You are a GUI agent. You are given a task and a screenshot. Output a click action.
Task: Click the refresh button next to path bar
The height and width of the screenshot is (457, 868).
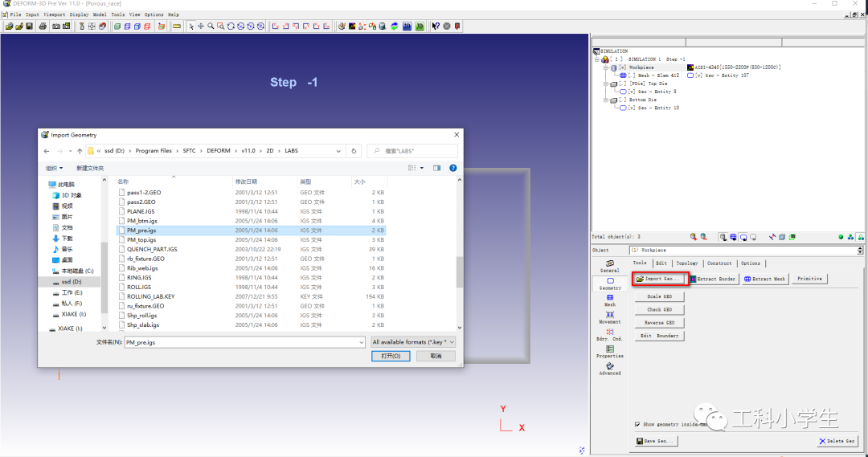(354, 150)
